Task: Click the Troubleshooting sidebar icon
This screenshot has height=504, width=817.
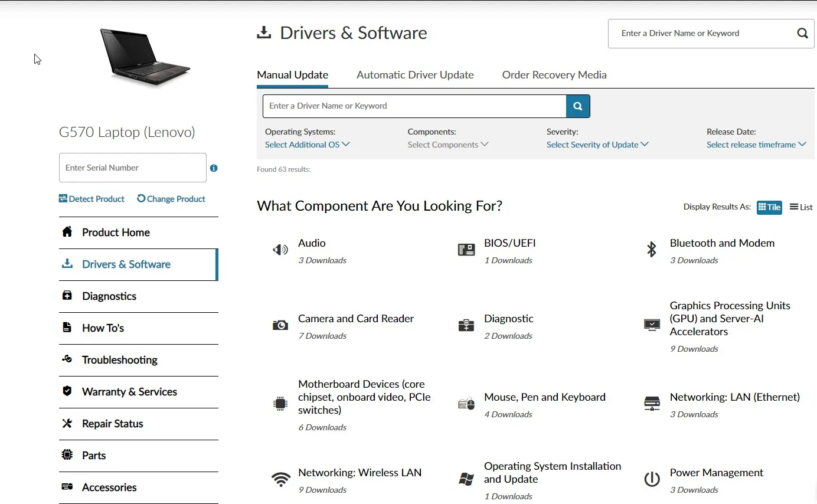Action: 67,359
